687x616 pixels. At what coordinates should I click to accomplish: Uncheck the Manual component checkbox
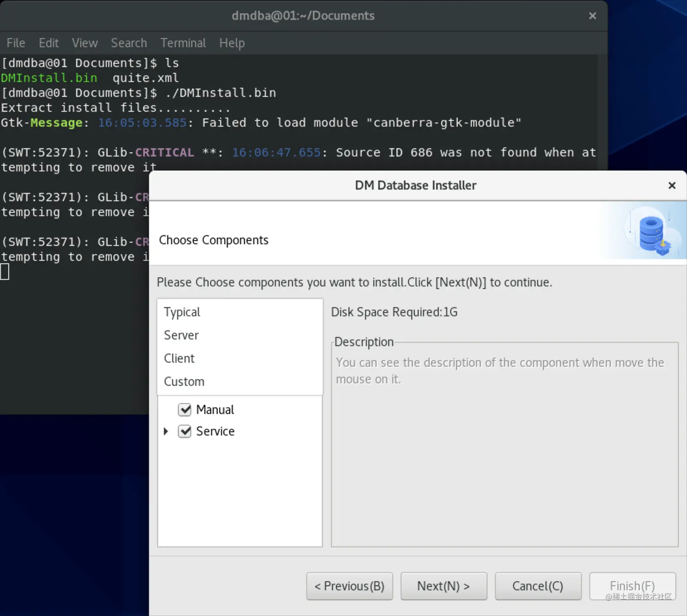(185, 410)
